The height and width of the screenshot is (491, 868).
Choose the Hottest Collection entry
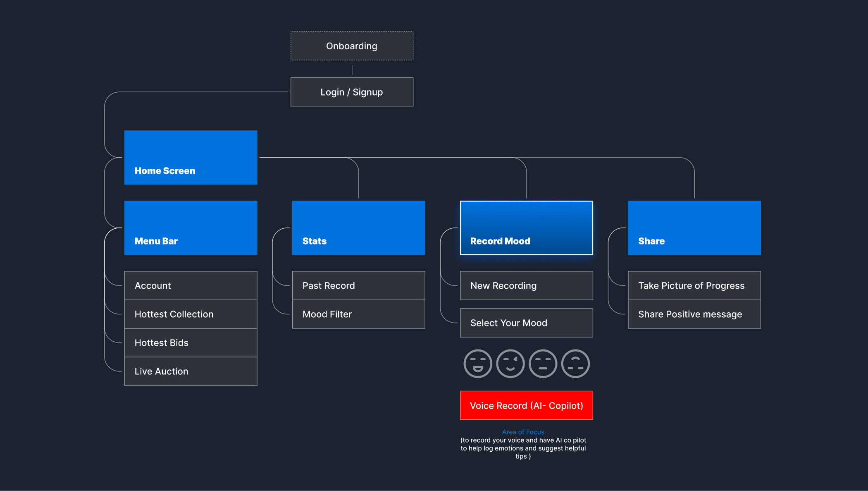(x=191, y=314)
